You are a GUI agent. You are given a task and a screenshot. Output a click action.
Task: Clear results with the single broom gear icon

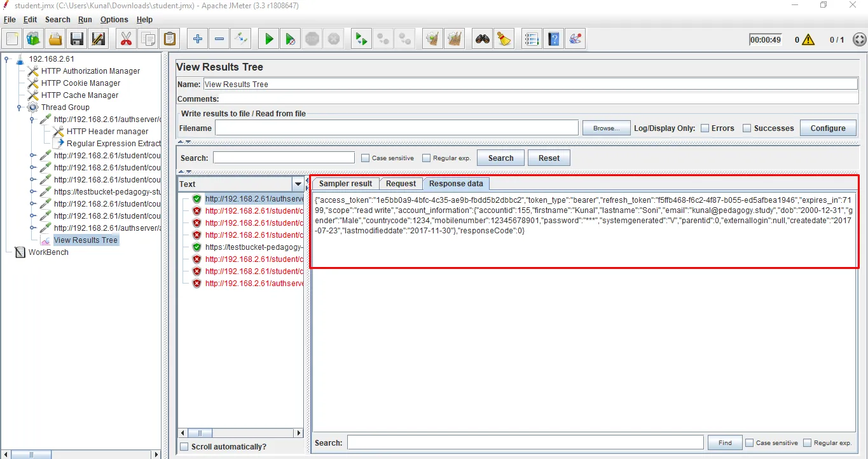[433, 39]
